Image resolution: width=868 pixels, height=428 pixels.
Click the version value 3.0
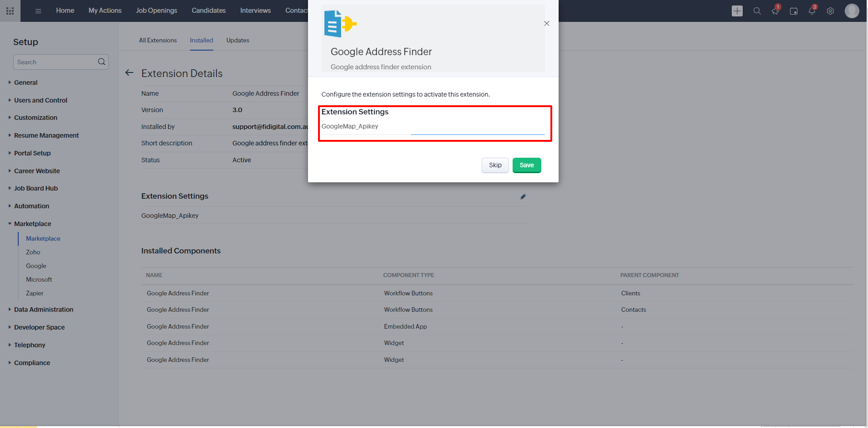[237, 110]
